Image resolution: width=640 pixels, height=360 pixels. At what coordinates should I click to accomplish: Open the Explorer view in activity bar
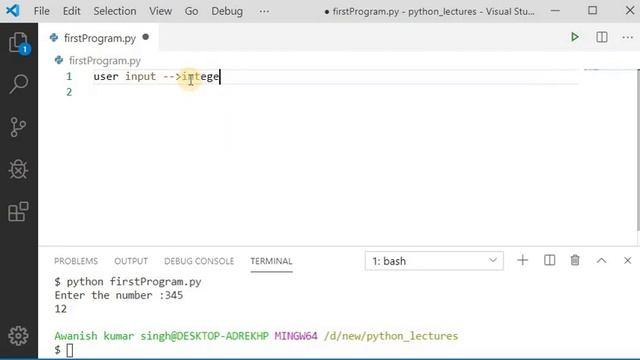pos(18,43)
